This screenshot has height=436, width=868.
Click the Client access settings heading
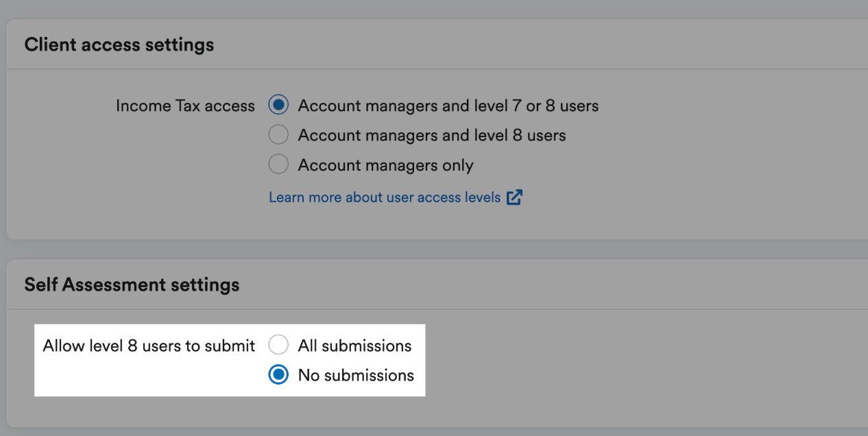[119, 45]
